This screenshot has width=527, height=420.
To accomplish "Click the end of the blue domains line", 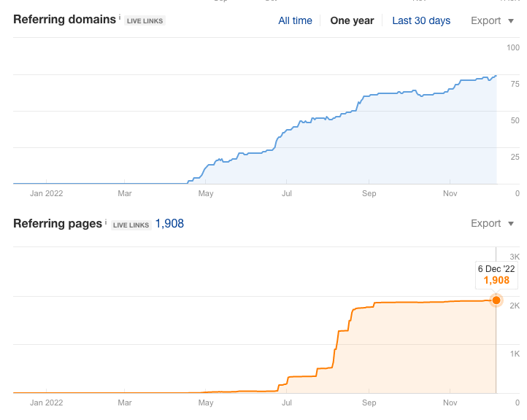I will click(496, 75).
